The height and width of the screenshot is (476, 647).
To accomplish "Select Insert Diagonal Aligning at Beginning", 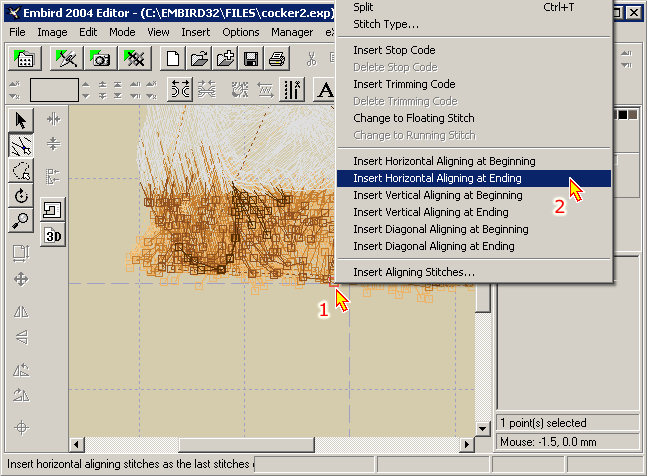I will click(474, 229).
